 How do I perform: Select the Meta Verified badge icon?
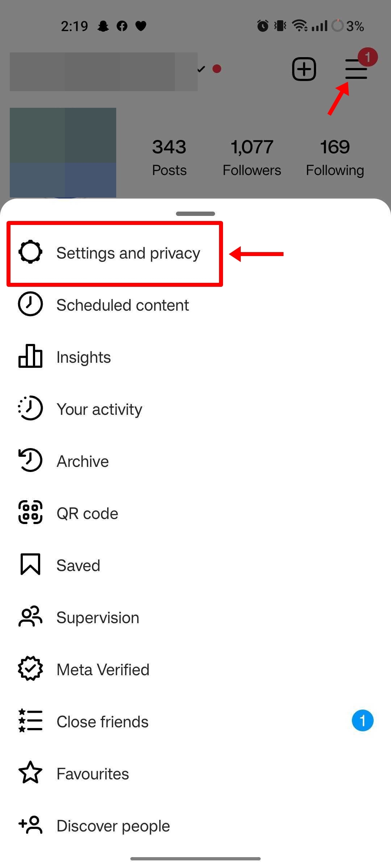click(30, 669)
